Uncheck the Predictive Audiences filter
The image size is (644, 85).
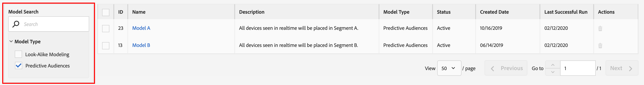[x=19, y=65]
